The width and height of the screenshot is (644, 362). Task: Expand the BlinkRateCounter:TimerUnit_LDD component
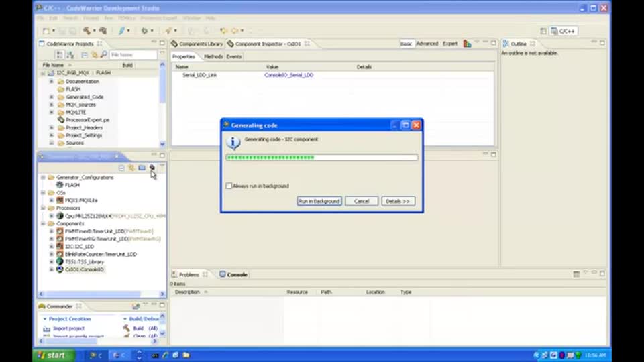point(52,254)
